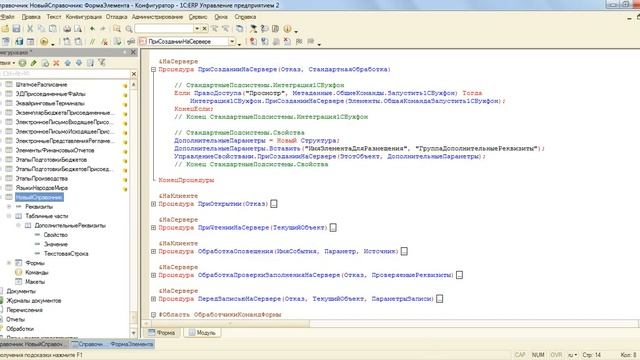
Task: Click collapsed body marker of ПриОткрытии
Action: (274, 204)
